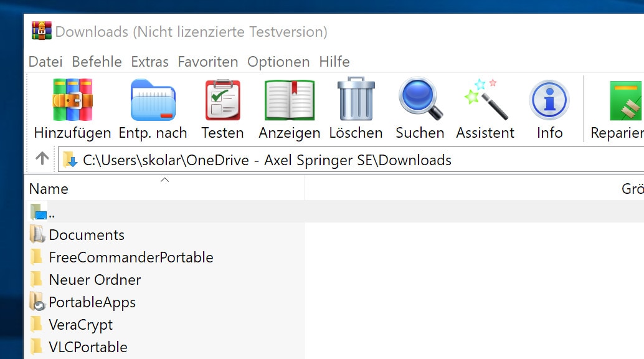Open the Optionen menu
The width and height of the screenshot is (644, 359).
[278, 62]
